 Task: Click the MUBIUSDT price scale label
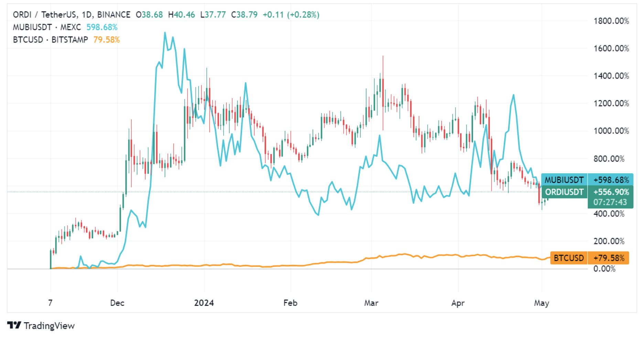564,180
